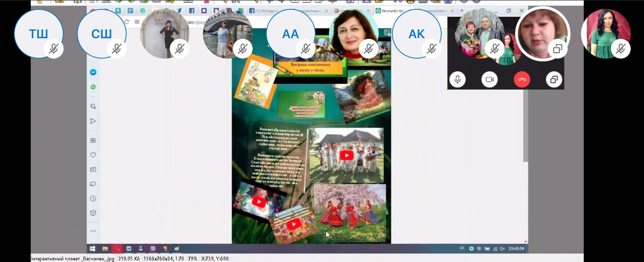Play the lower-left YouTube video on the poster

tap(259, 202)
